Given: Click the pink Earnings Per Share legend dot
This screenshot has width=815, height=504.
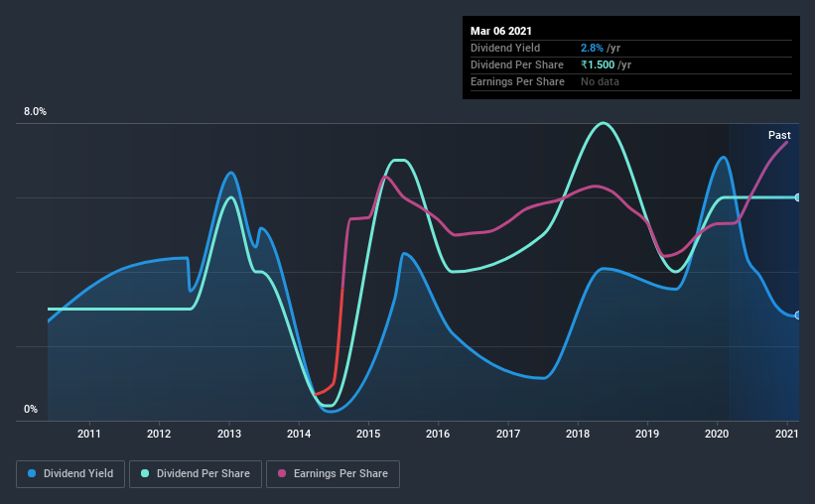Looking at the screenshot, I should pyautogui.click(x=282, y=473).
